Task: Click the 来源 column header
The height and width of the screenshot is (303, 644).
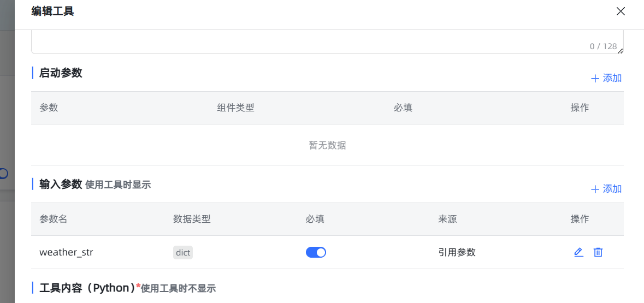Action: point(447,219)
